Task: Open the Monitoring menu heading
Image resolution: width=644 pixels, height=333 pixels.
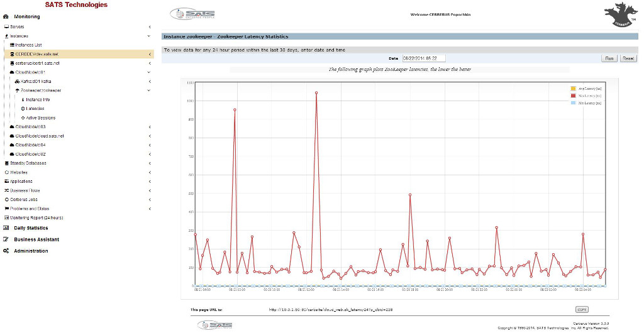Action: pyautogui.click(x=27, y=17)
